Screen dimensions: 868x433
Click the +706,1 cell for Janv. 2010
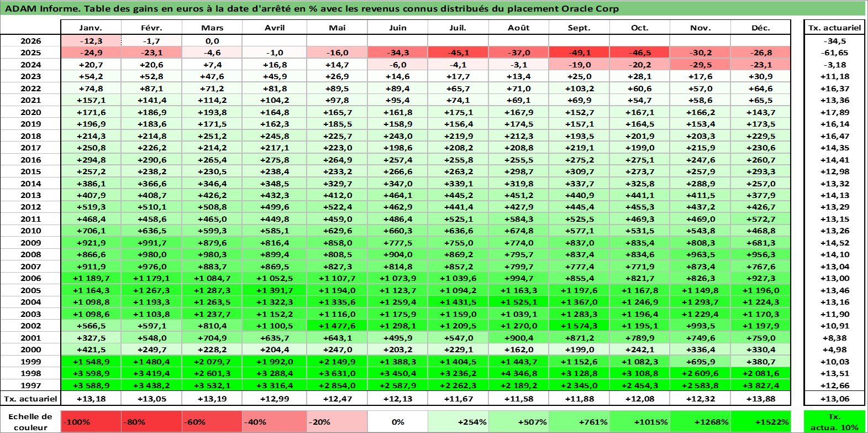pos(91,231)
